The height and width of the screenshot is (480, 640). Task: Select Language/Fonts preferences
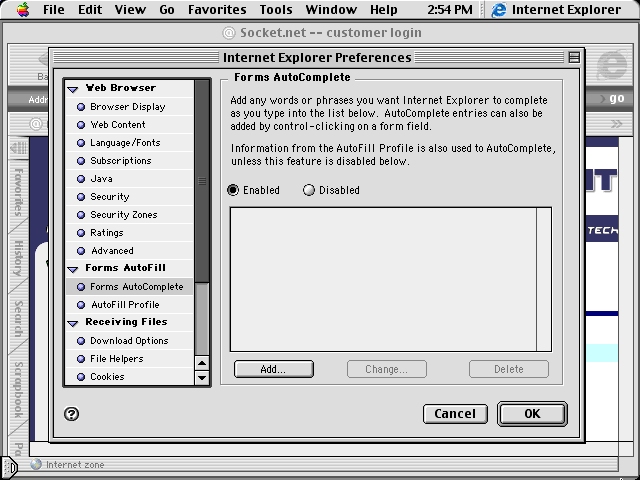tap(129, 143)
